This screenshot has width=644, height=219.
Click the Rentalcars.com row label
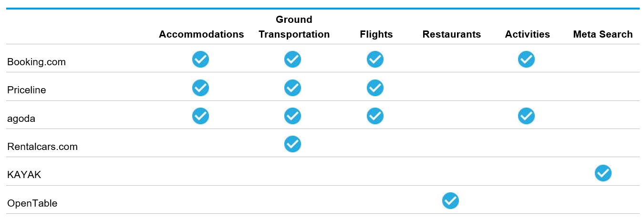[42, 147]
